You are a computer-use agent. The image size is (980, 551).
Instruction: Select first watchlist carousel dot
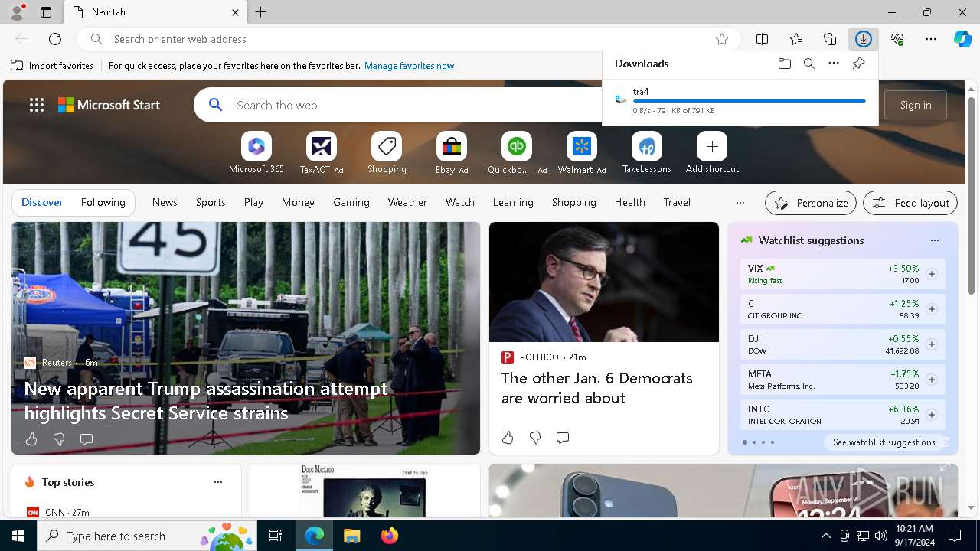pos(745,442)
